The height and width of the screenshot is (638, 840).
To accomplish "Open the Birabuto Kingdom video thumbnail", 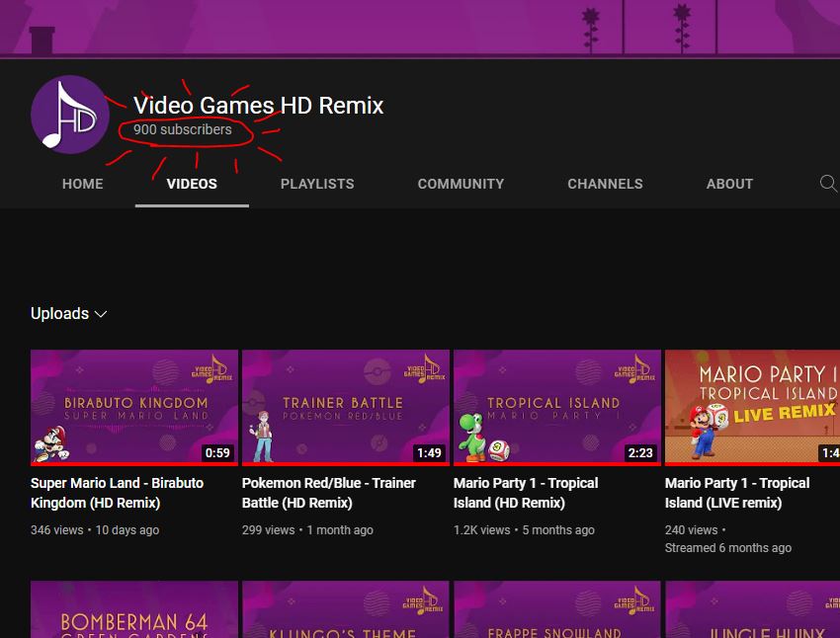I will [134, 407].
